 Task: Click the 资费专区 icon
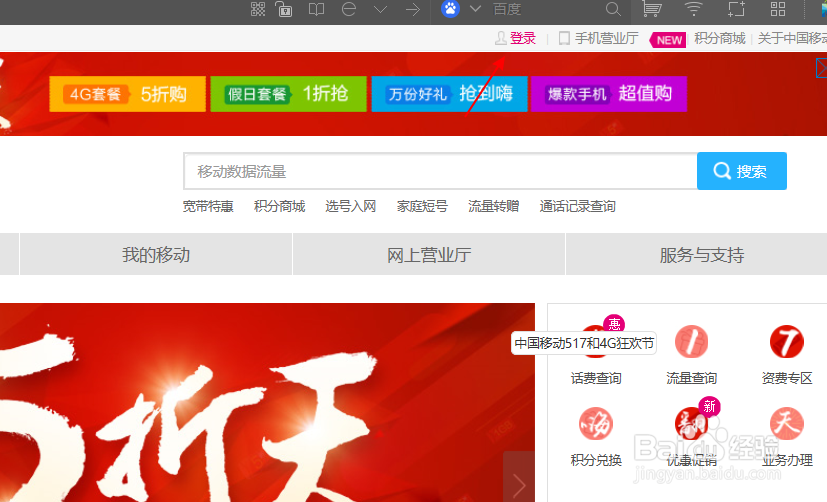(x=786, y=342)
